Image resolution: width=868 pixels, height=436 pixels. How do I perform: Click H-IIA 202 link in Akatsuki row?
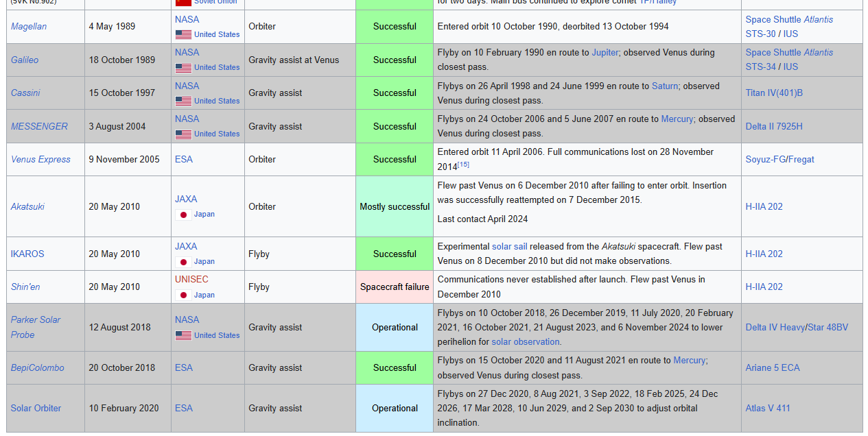[764, 206]
